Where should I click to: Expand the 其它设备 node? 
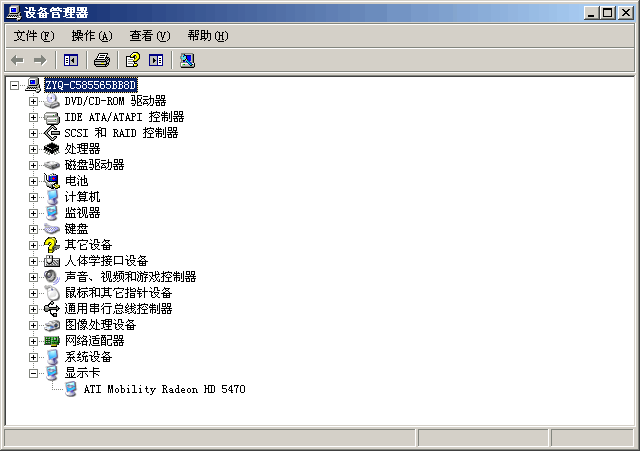33,245
